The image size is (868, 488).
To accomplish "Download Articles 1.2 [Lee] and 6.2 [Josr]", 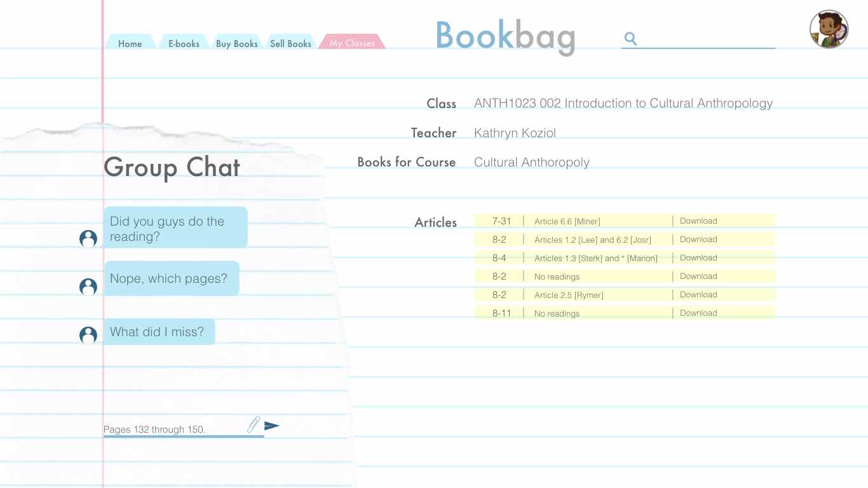I will coord(698,239).
